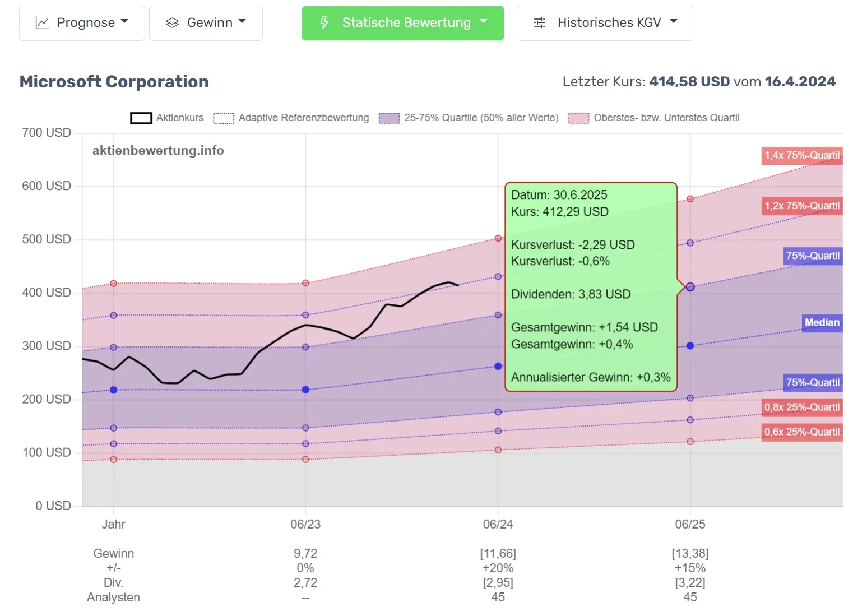Screen dimensions: 867x616
Task: Click the Jahr axis label
Action: (x=114, y=525)
